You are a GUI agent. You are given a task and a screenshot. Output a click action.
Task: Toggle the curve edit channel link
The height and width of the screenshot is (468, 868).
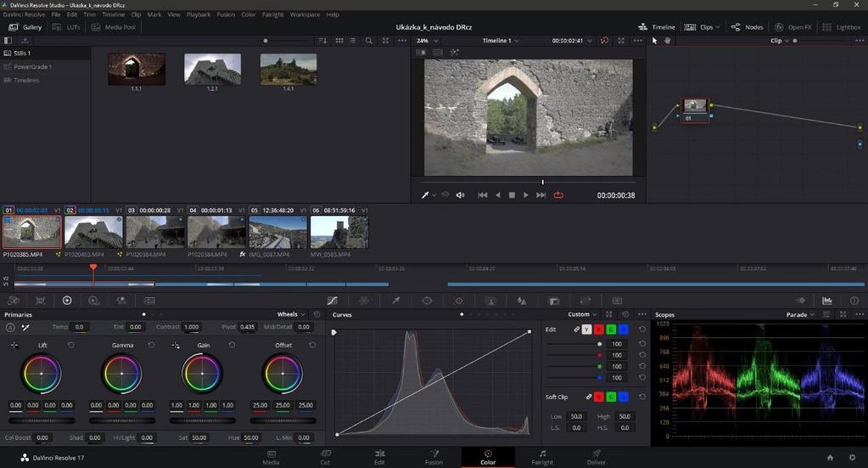576,330
